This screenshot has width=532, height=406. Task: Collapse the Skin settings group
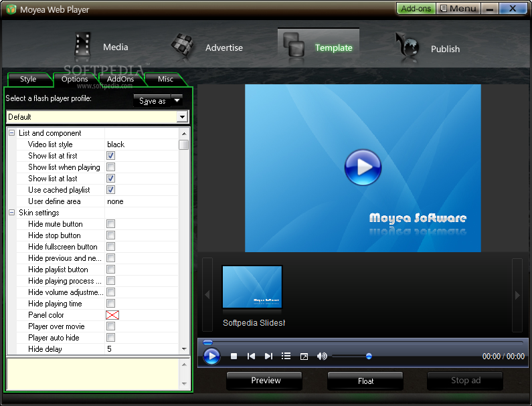coord(12,212)
